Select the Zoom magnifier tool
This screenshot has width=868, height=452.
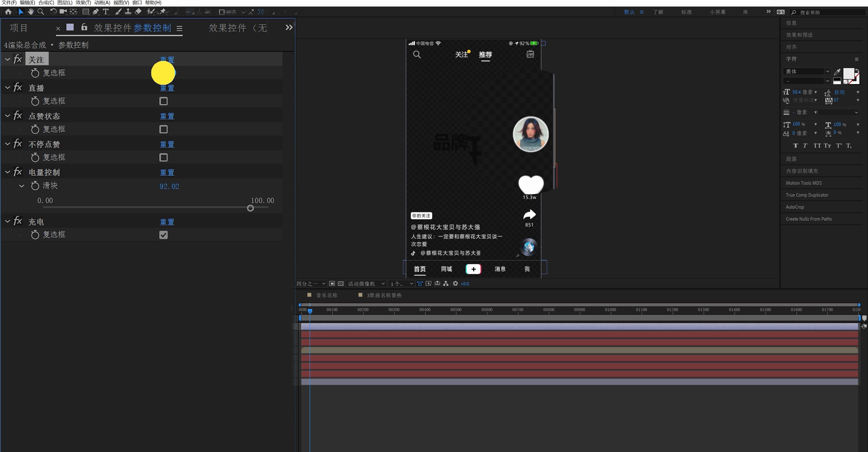click(x=41, y=12)
